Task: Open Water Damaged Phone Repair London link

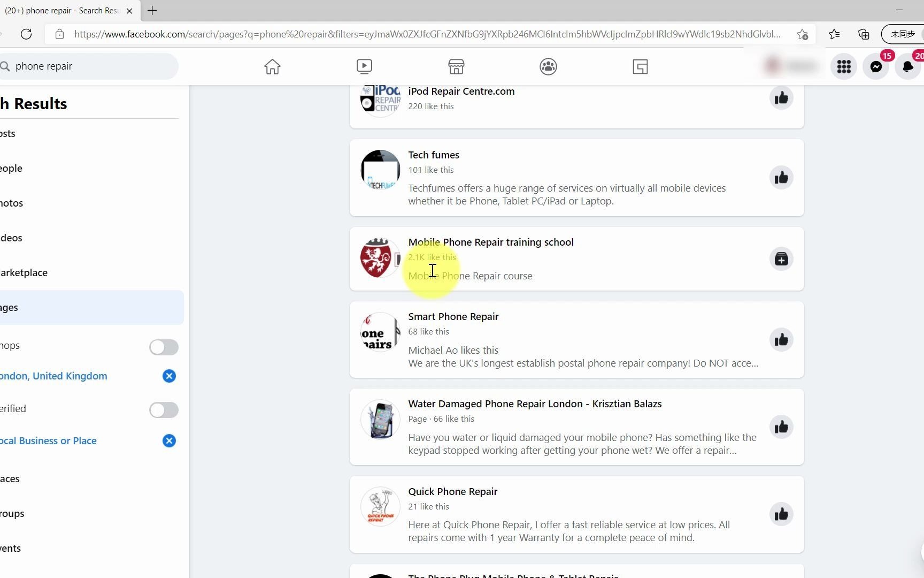Action: click(535, 404)
